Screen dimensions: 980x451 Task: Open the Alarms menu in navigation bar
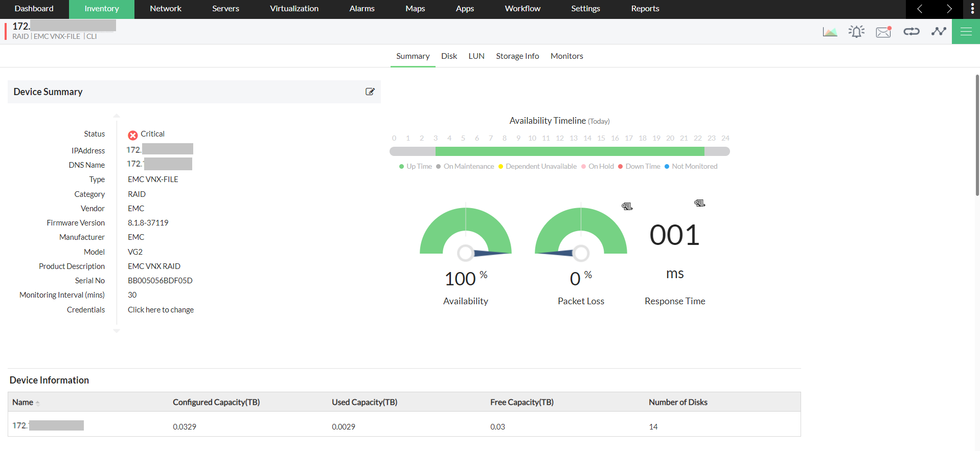(361, 9)
